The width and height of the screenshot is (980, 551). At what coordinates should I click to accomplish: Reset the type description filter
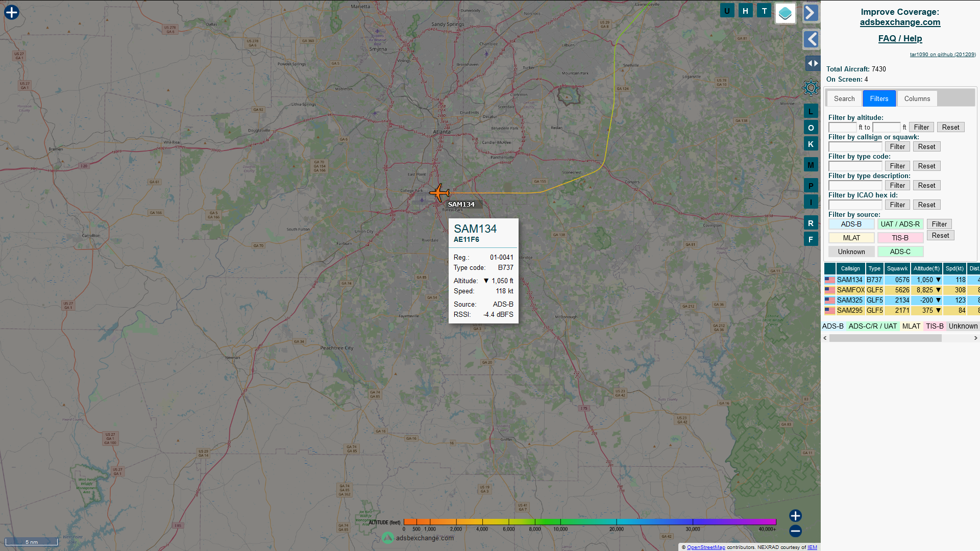[x=926, y=185]
